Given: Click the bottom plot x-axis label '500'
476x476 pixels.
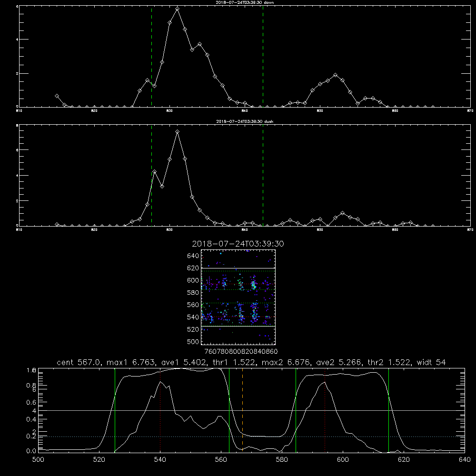Looking at the screenshot, I should 38,459.
